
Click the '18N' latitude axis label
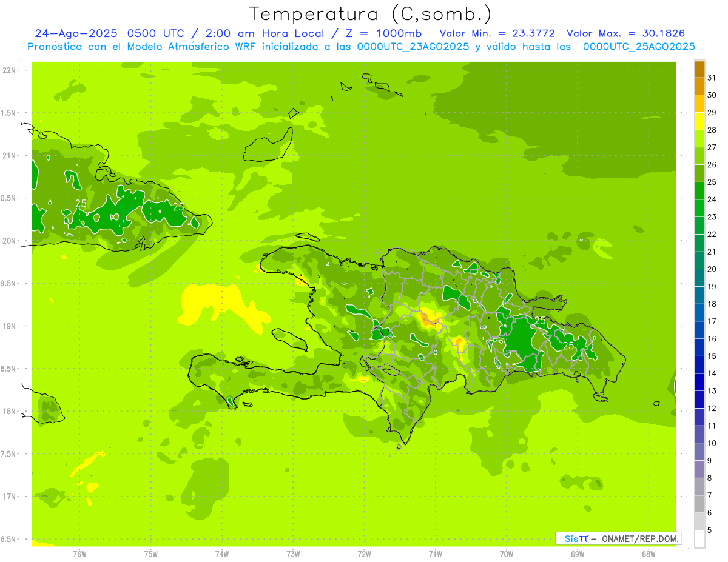coord(8,411)
